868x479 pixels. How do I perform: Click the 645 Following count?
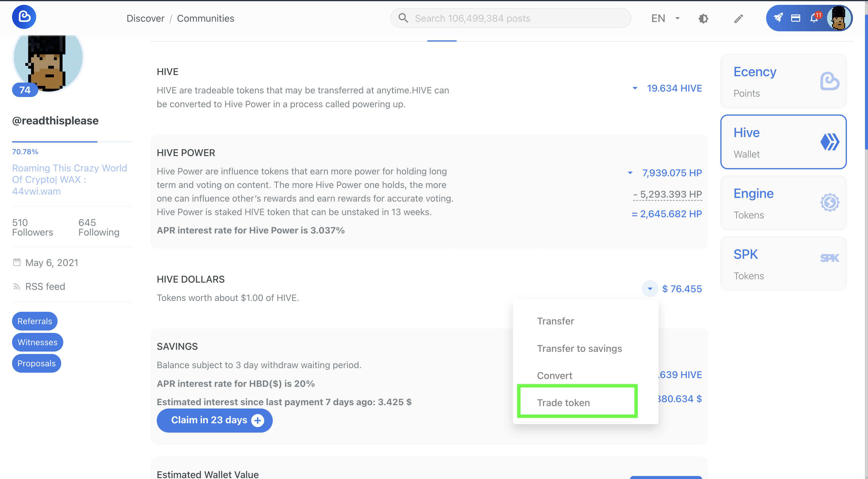[x=99, y=227]
